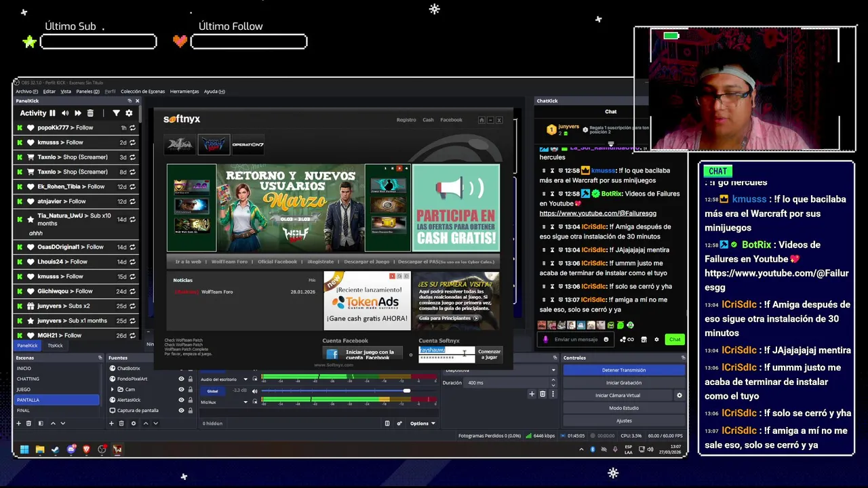Open Kick chat settings gear

(656, 339)
